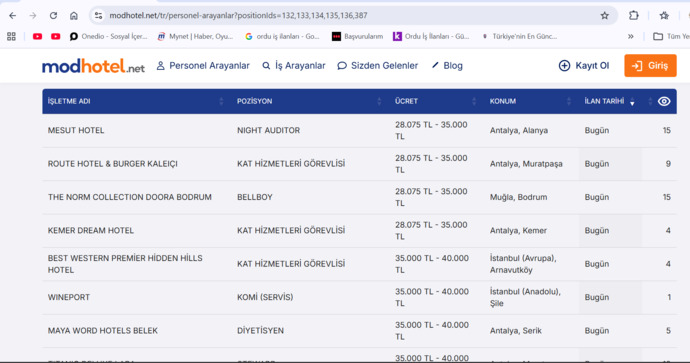Image resolution: width=690 pixels, height=363 pixels.
Task: Click the Kayıt Ol button
Action: pos(584,66)
